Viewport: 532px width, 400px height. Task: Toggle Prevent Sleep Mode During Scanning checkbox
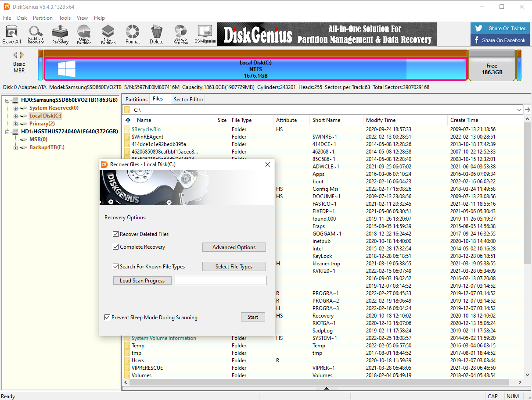pyautogui.click(x=108, y=318)
